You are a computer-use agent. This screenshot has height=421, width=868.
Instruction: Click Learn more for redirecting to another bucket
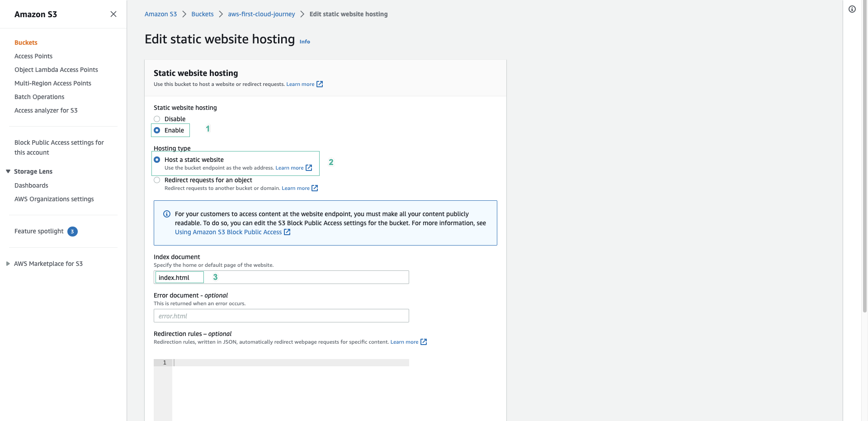click(296, 188)
